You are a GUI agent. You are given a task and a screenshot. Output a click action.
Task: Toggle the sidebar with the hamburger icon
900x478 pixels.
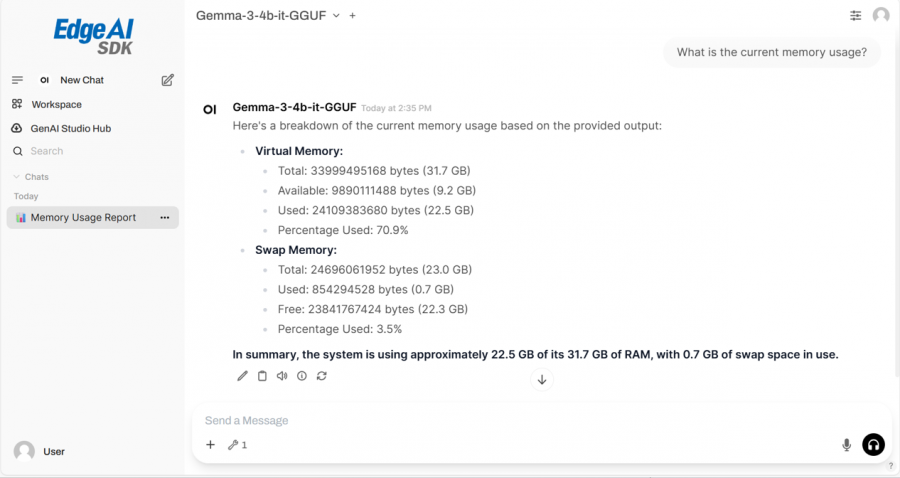(x=17, y=80)
